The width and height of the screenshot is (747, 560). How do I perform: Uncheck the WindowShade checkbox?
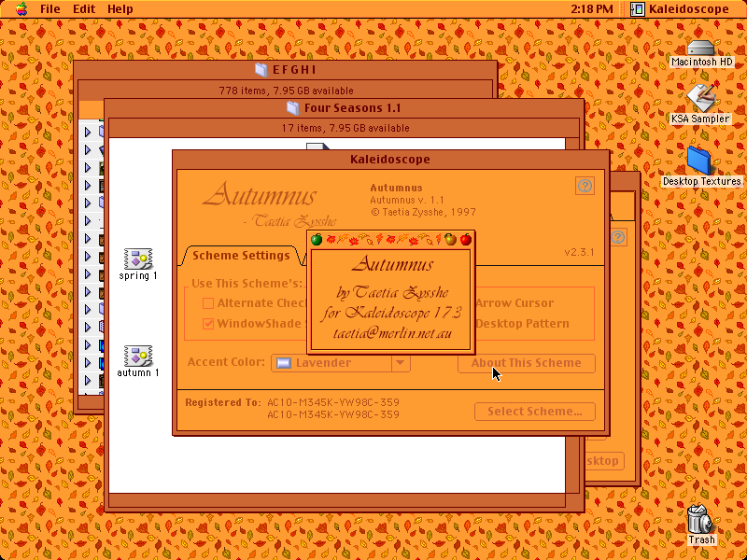point(208,324)
